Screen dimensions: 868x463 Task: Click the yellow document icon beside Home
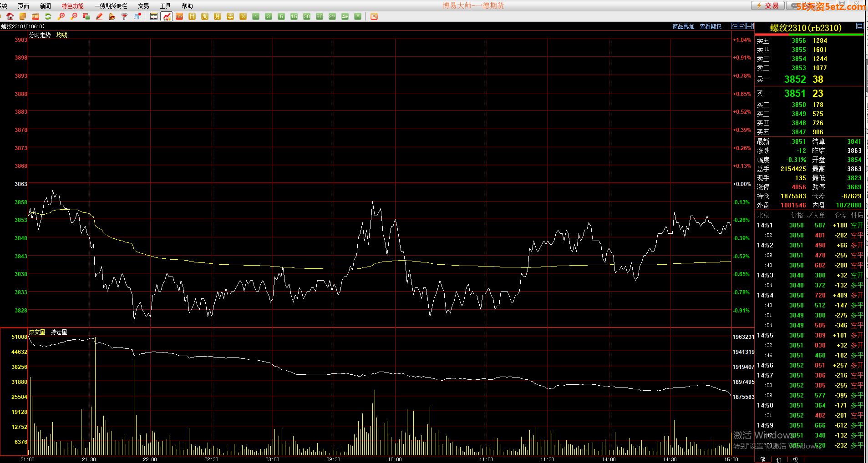pos(23,16)
